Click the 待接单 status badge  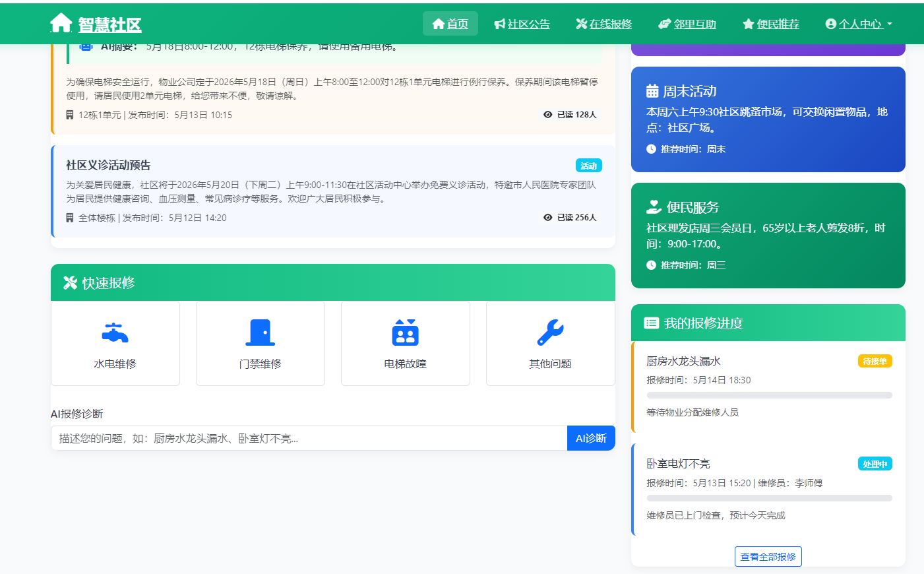pos(875,361)
